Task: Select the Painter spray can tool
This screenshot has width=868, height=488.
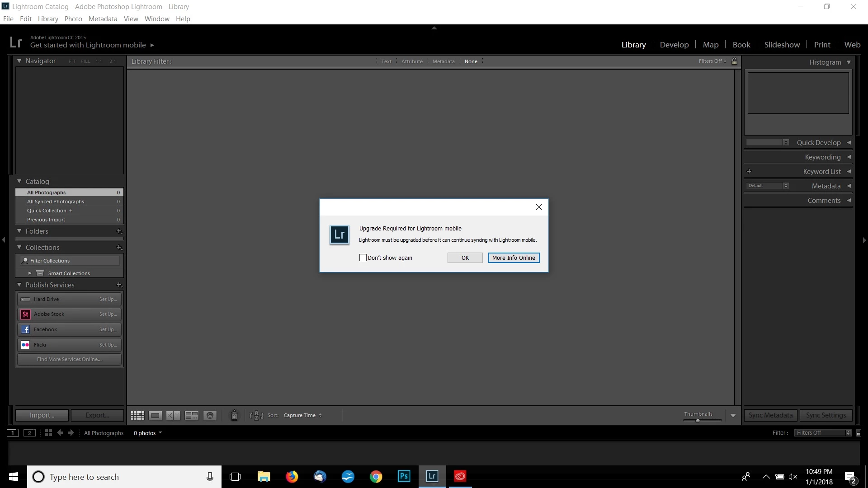Action: click(234, 415)
